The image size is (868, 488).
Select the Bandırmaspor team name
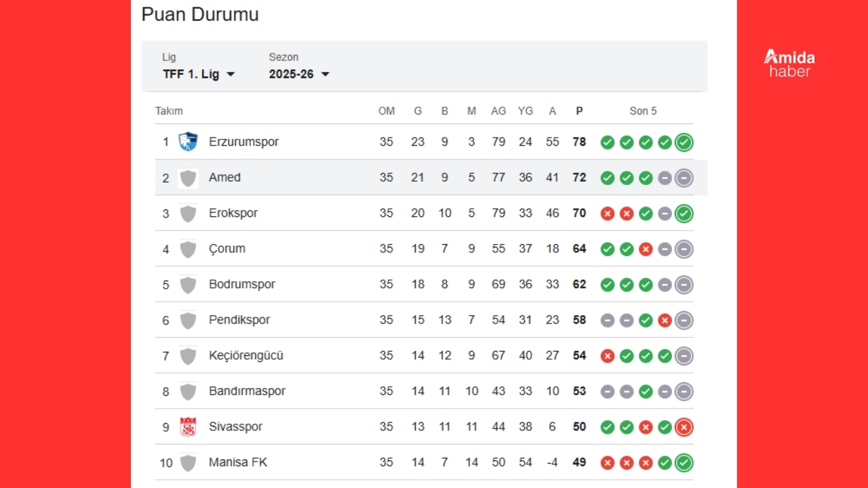[247, 391]
